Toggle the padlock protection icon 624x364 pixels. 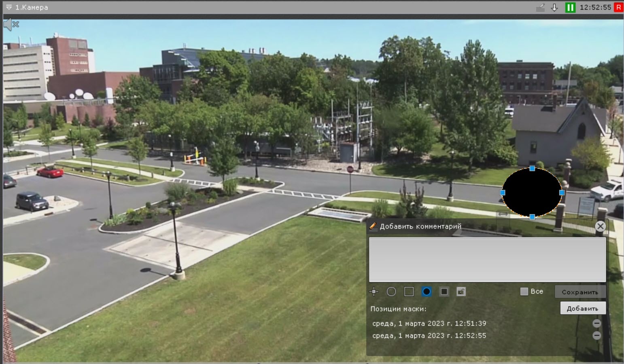[461, 292]
